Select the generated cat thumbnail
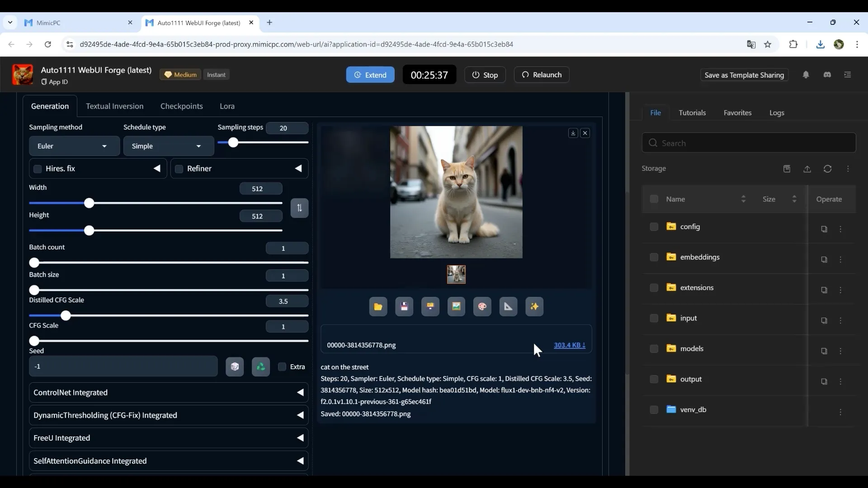Viewport: 868px width, 488px height. 456,274
